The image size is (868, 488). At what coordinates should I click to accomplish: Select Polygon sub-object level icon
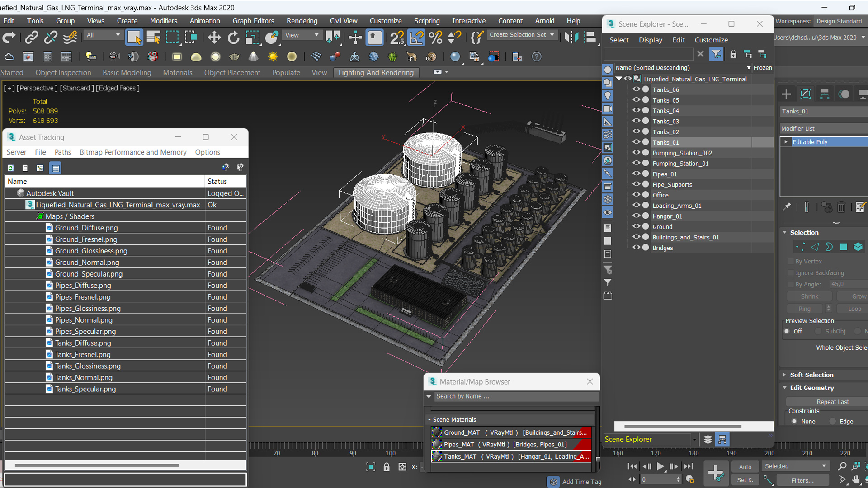tap(844, 247)
